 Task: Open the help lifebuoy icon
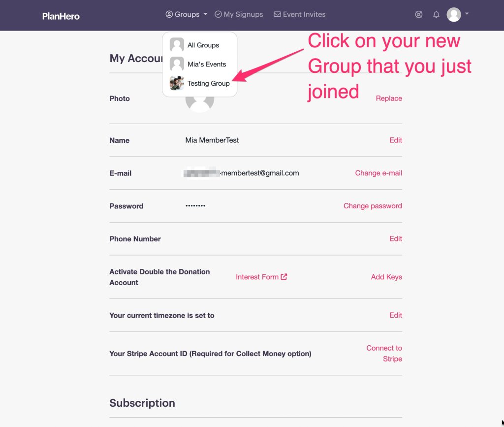[x=419, y=15]
